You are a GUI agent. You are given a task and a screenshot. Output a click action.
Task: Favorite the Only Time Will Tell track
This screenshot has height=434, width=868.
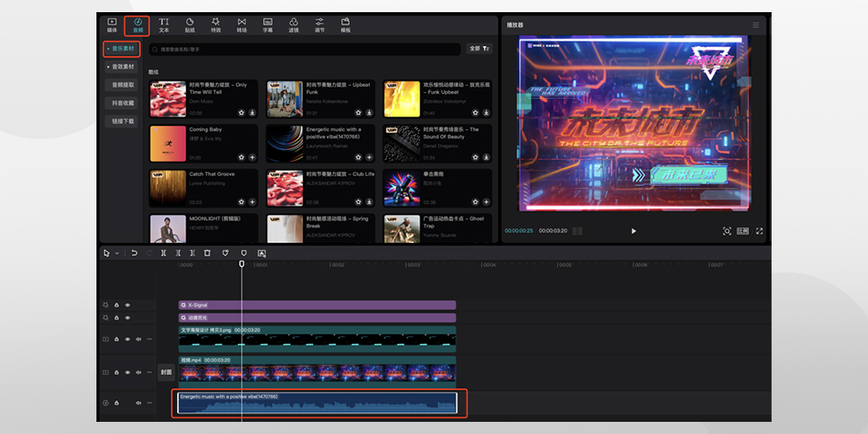[241, 112]
